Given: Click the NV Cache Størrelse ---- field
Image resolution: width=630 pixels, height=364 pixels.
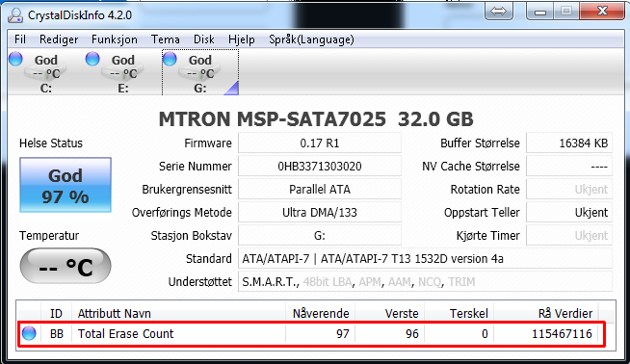Looking at the screenshot, I should coord(569,166).
